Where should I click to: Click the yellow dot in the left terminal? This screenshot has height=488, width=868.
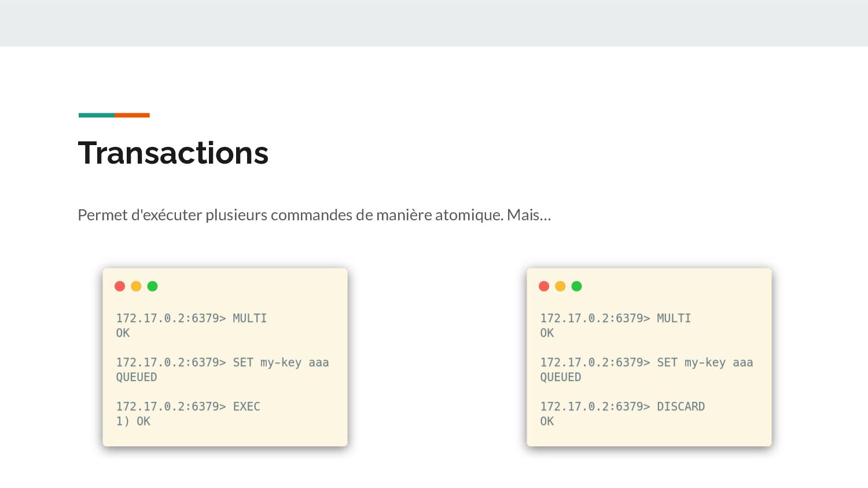point(136,286)
